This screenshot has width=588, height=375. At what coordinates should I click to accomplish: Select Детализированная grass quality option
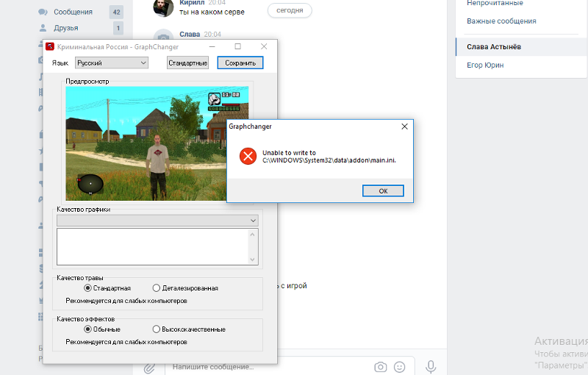pyautogui.click(x=156, y=288)
